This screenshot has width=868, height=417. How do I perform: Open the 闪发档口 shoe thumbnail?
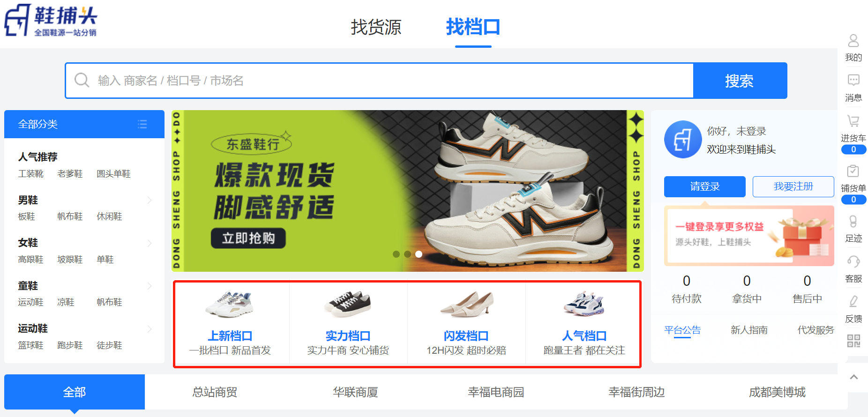click(466, 304)
